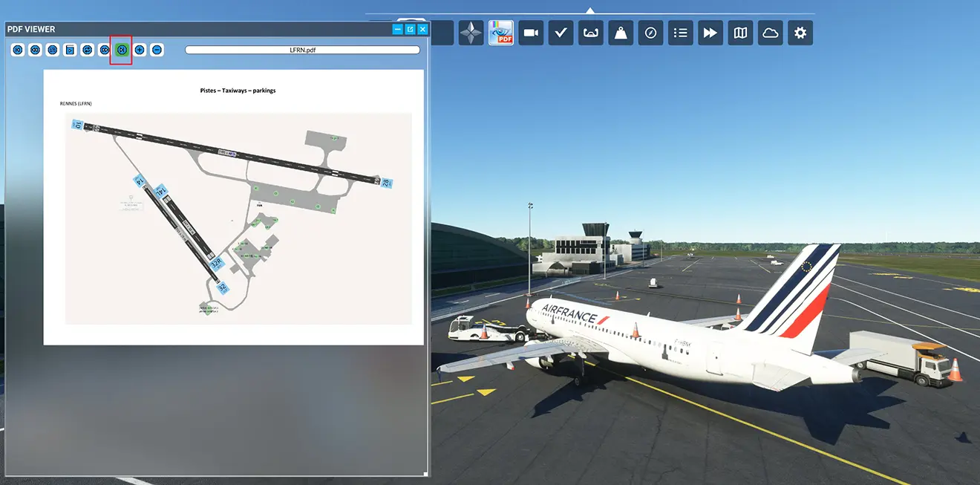Viewport: 980px width, 485px height.
Task: Click the airport chart PDF page
Action: [234, 207]
